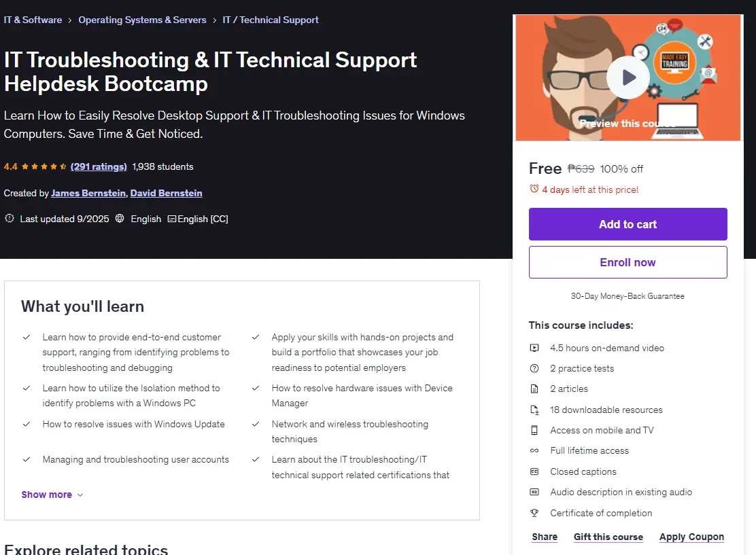Click the Explore related topics heading

click(x=86, y=549)
